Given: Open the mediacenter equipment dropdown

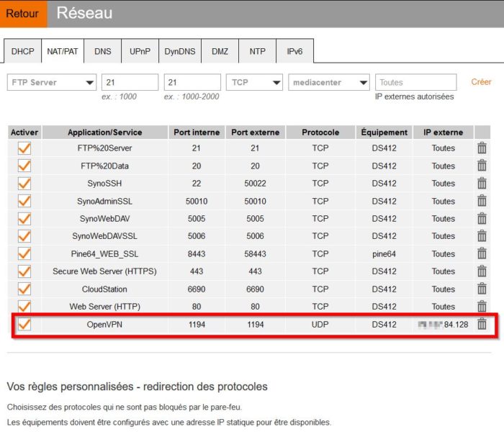Looking at the screenshot, I should click(x=328, y=83).
